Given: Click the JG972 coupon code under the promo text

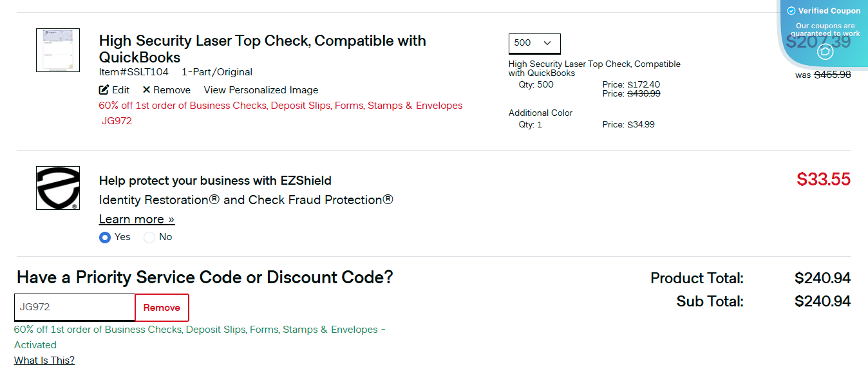Looking at the screenshot, I should coord(118,120).
